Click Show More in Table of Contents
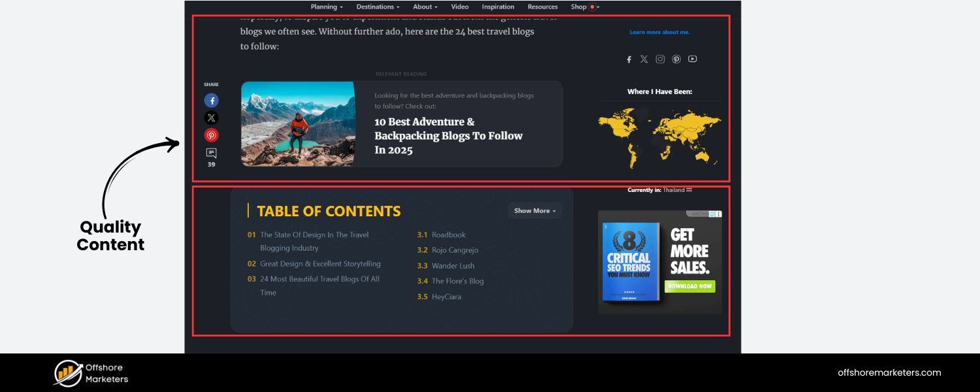The width and height of the screenshot is (980, 392). [x=534, y=210]
